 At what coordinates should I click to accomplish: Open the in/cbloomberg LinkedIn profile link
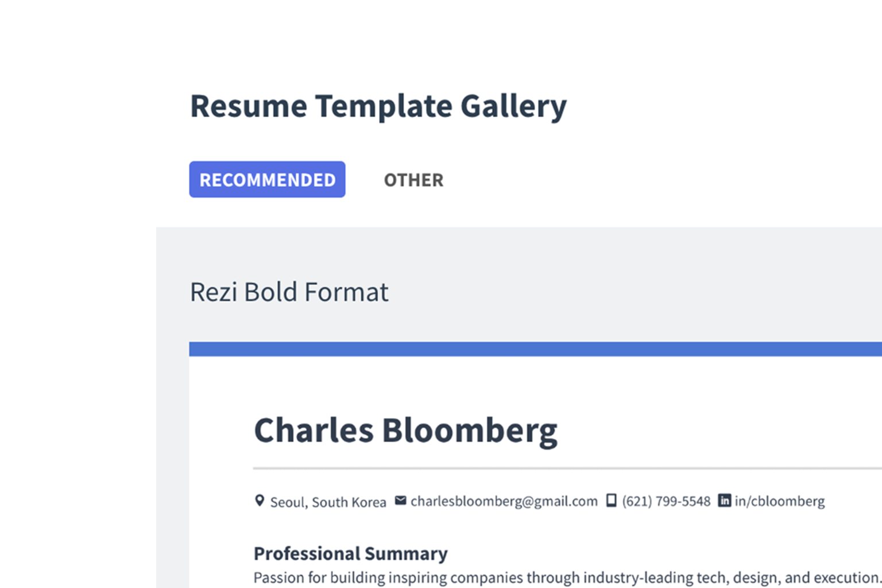click(x=779, y=501)
